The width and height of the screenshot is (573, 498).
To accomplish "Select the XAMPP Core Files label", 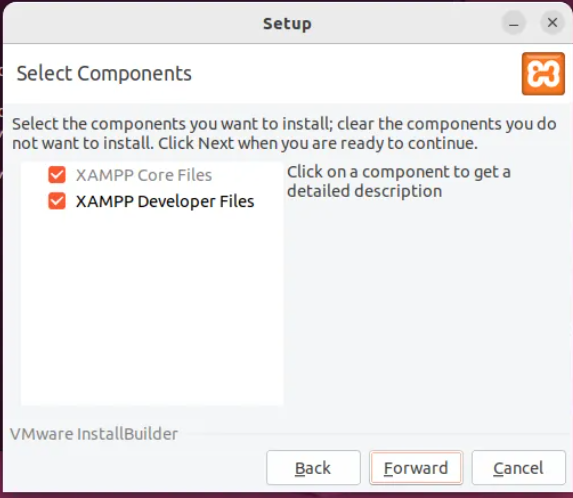I will tap(144, 175).
